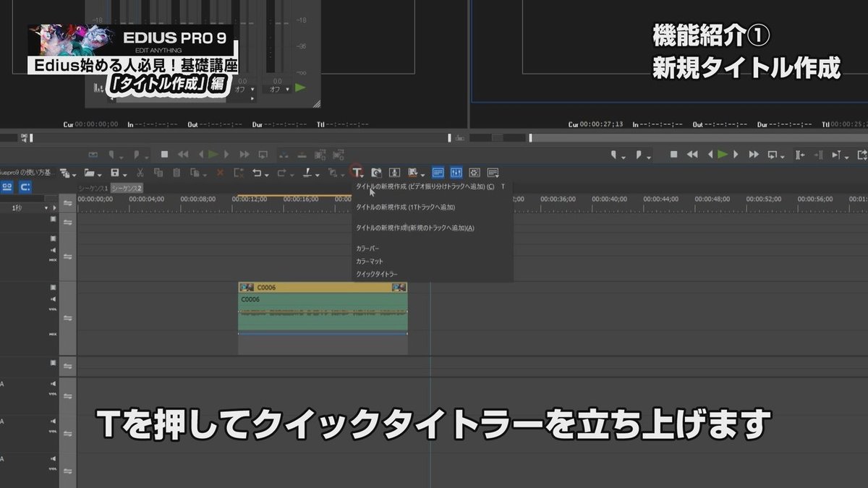The width and height of the screenshot is (868, 488).
Task: Select カラーバー from the title menu
Action: coord(368,248)
